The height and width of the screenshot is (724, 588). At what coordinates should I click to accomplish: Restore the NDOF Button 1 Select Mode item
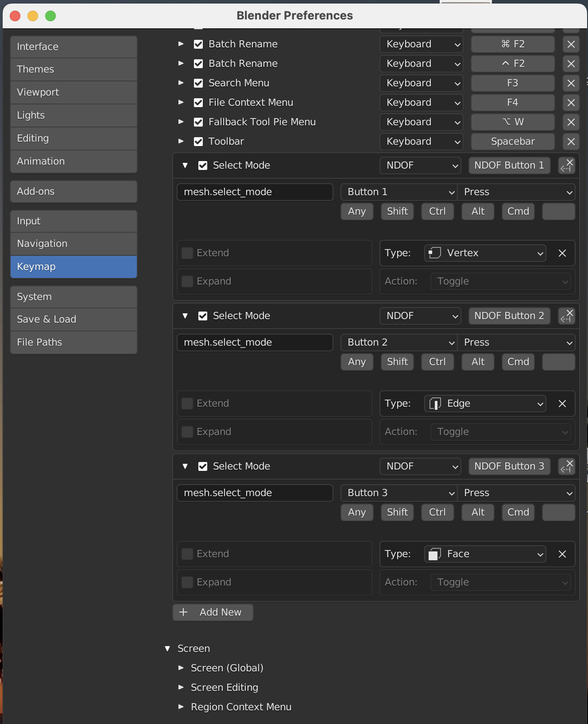click(x=567, y=166)
